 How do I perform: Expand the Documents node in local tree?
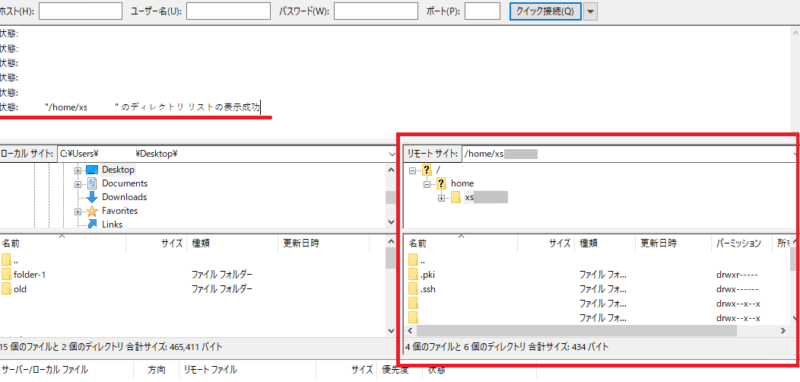pos(78,184)
